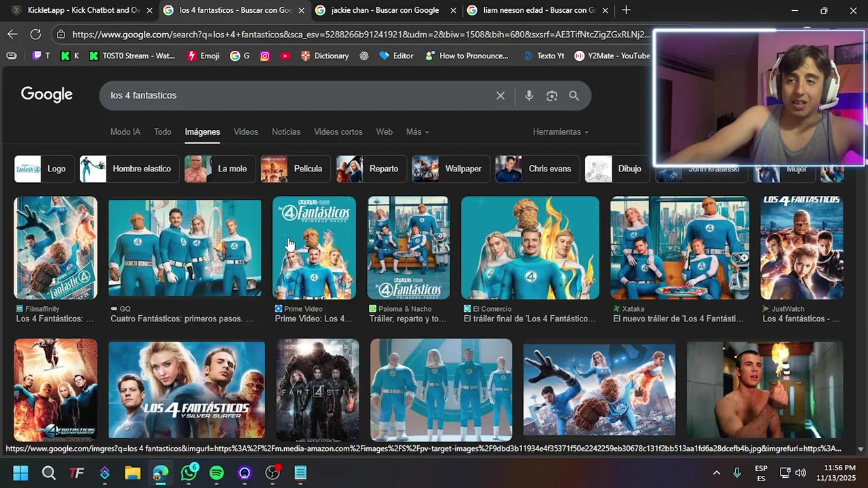Open the TOSTO Stream bookmark
This screenshot has width=868, height=488.
coord(132,56)
